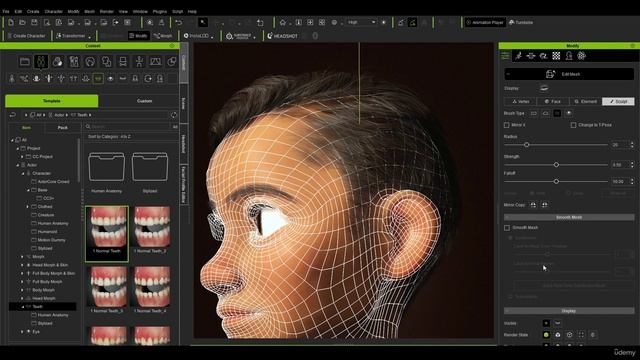Viewport: 640px width, 360px height.
Task: Open the head profile tab in Modify
Action: click(569, 56)
